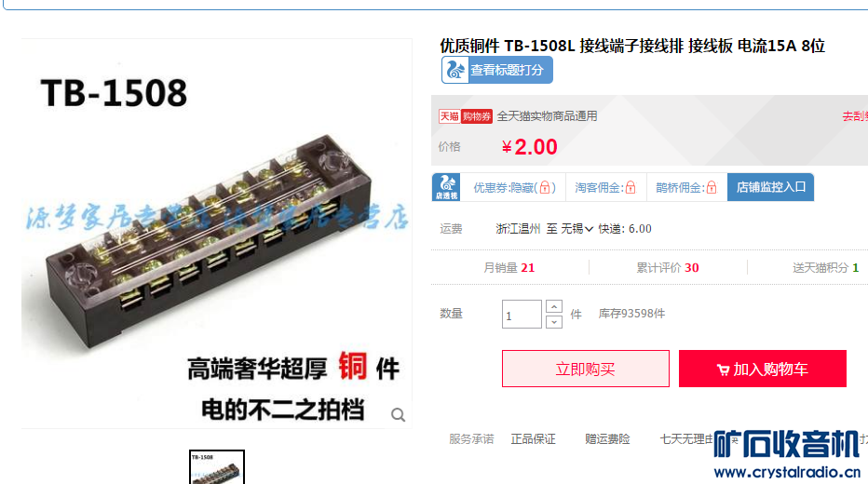Increase quantity with the up arrow
The height and width of the screenshot is (484, 868).
[x=554, y=306]
